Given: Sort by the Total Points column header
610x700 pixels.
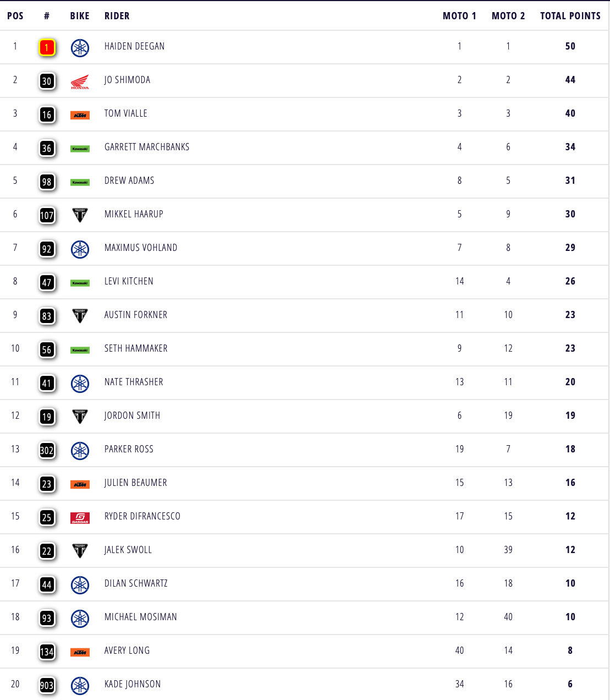Looking at the screenshot, I should pyautogui.click(x=570, y=16).
